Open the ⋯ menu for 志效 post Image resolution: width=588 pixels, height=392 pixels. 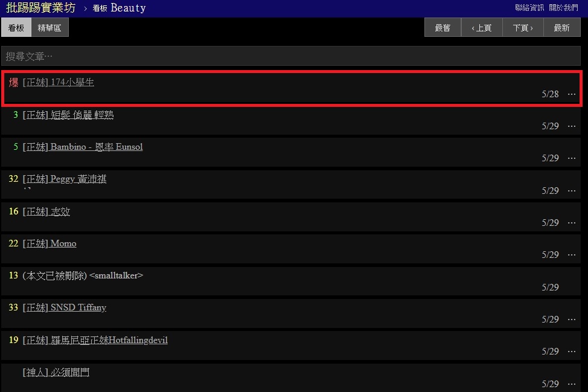click(571, 223)
